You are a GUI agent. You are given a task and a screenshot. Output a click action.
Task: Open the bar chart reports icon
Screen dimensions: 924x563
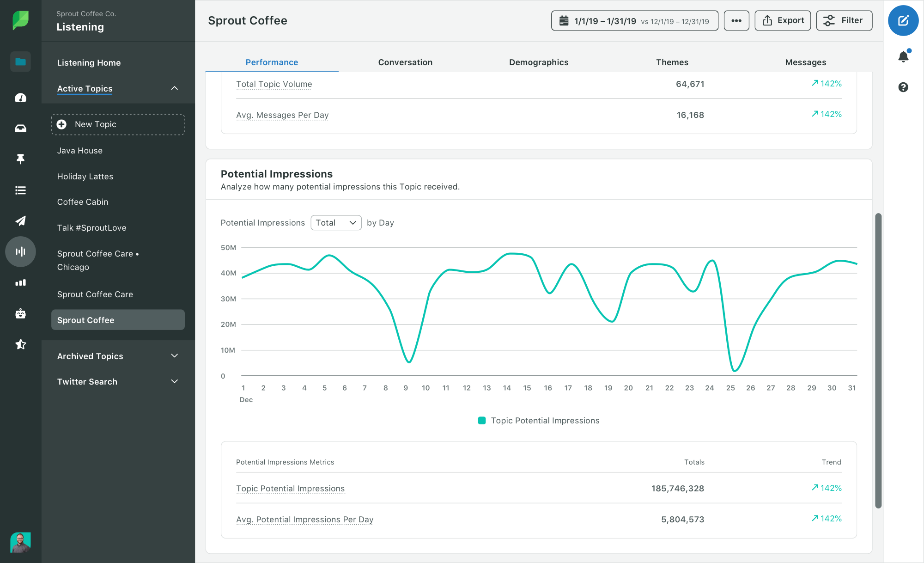point(20,282)
